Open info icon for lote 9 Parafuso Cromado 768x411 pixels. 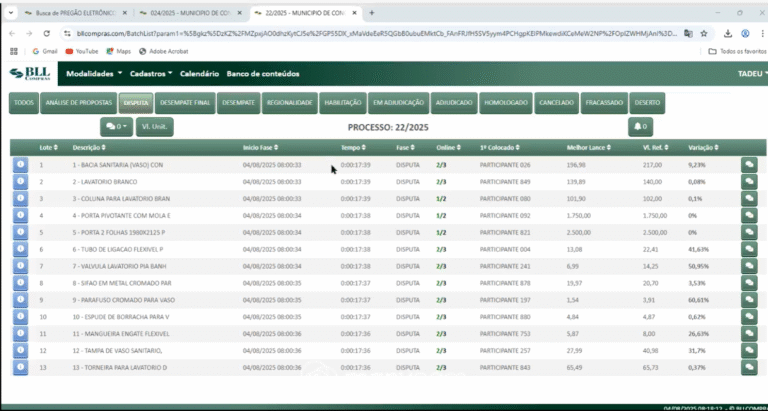click(x=21, y=300)
